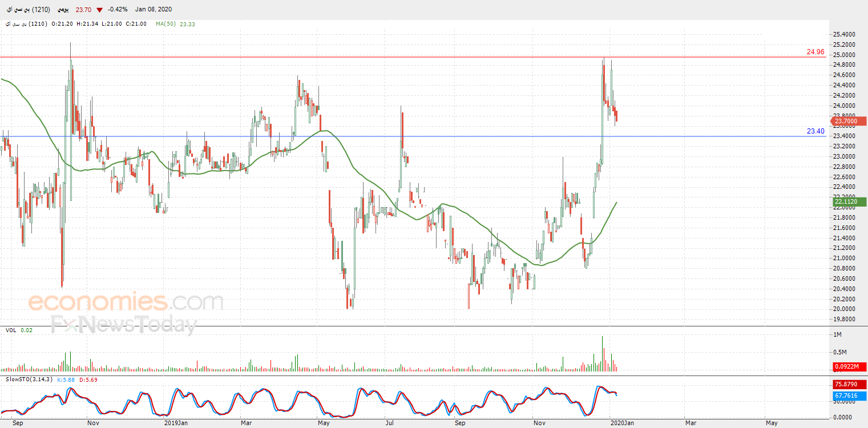868x428 pixels.
Task: Click the 20.4000 price axis label
Action: (x=844, y=289)
